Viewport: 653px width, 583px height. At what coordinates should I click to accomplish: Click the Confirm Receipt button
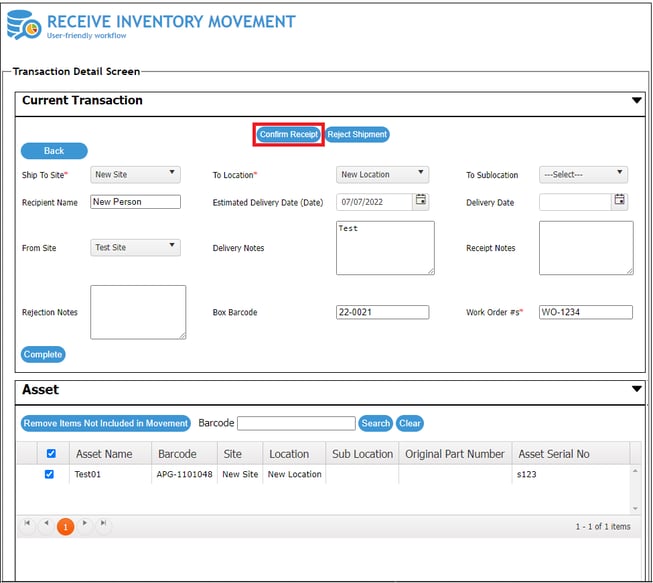pos(289,135)
